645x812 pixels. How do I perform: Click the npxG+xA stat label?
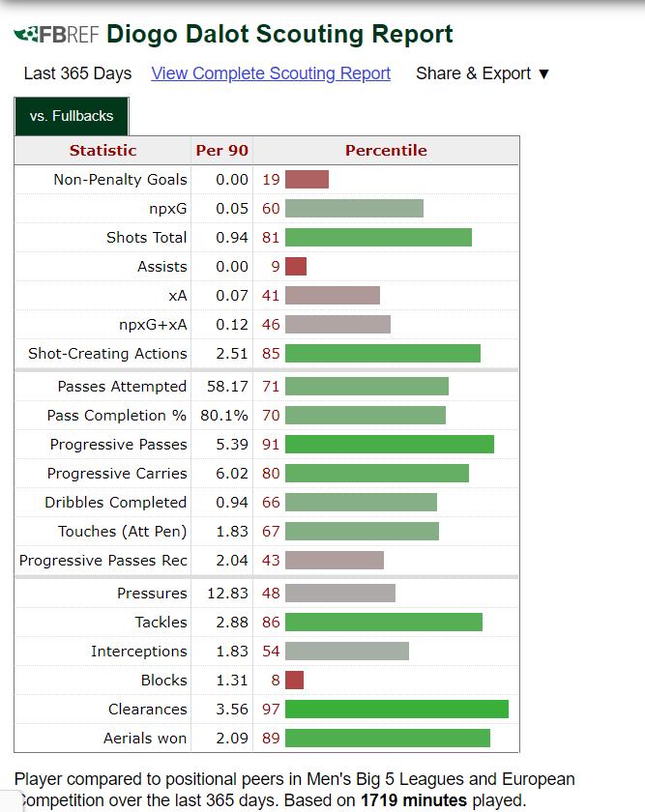click(x=153, y=325)
